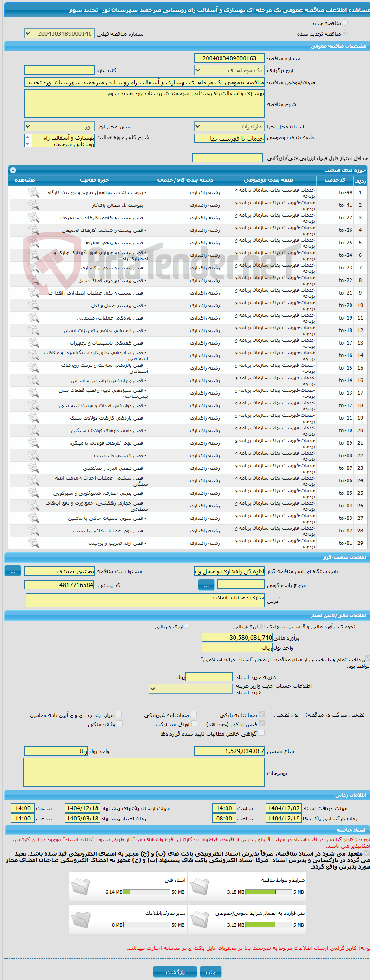
Task: Expand the استان محل اجرا dropdown
Action: click(229, 126)
